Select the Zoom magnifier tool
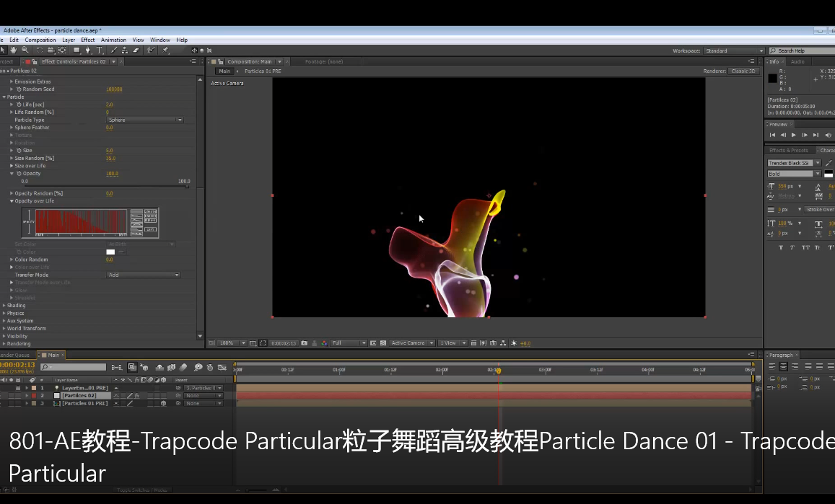Viewport: 835px width, 504px height. tap(25, 50)
